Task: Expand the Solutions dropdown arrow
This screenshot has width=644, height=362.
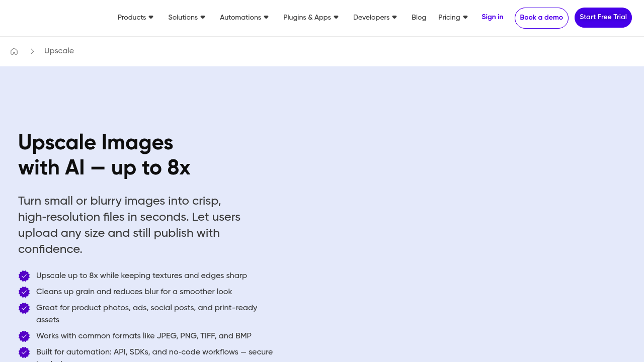Action: (203, 17)
